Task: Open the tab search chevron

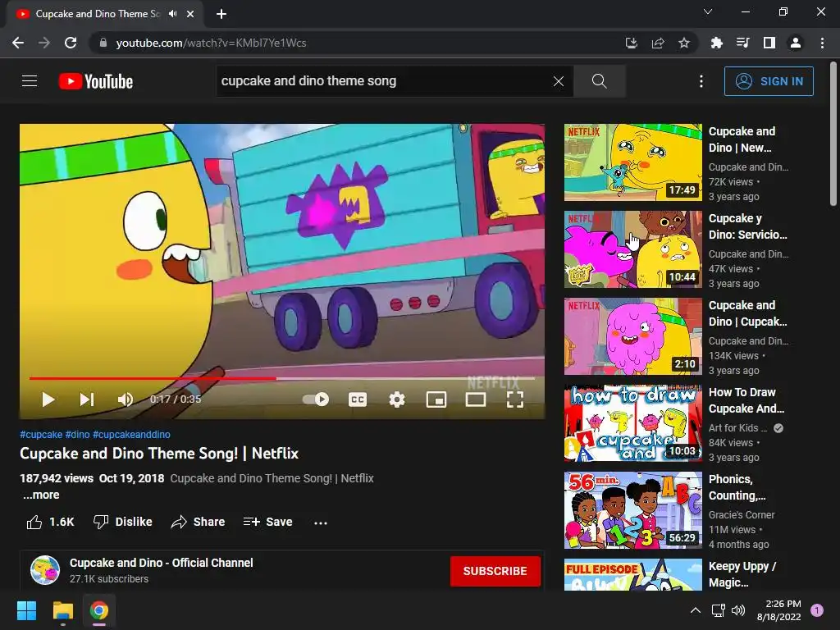Action: 708,11
